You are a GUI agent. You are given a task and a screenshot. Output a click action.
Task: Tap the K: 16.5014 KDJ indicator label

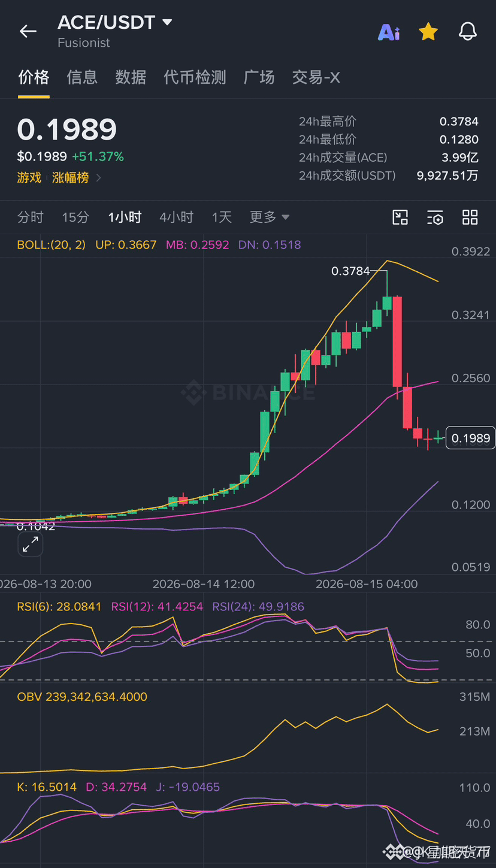(x=47, y=787)
